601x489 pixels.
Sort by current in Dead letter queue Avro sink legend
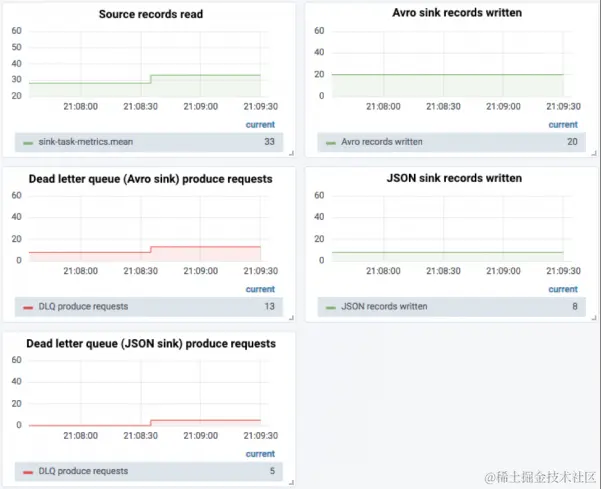tap(260, 289)
